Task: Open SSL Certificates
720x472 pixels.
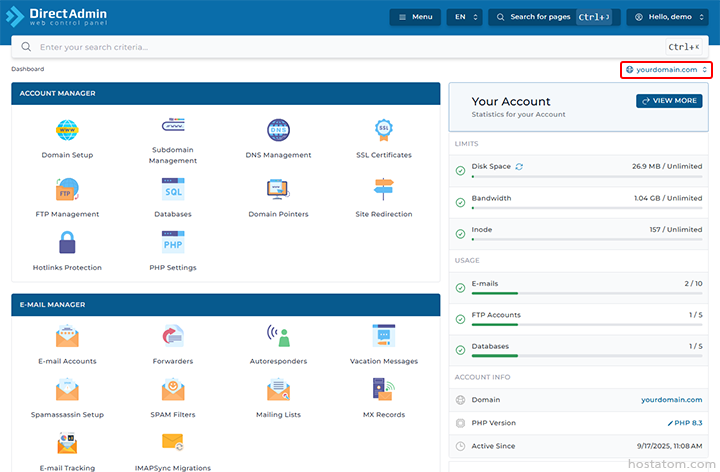Action: pyautogui.click(x=383, y=131)
